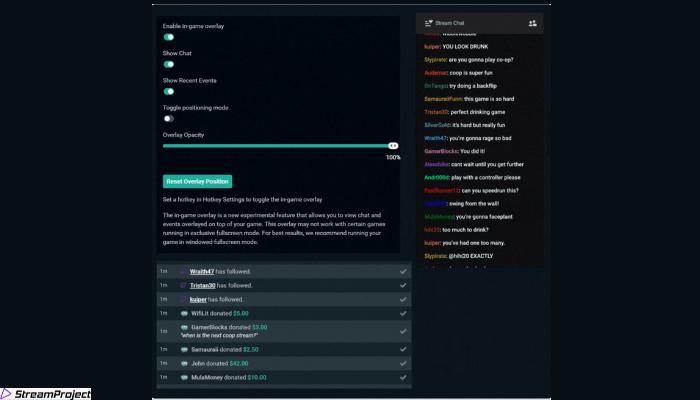
Task: Click the donation icon beside GamerBlocks
Action: tap(184, 327)
